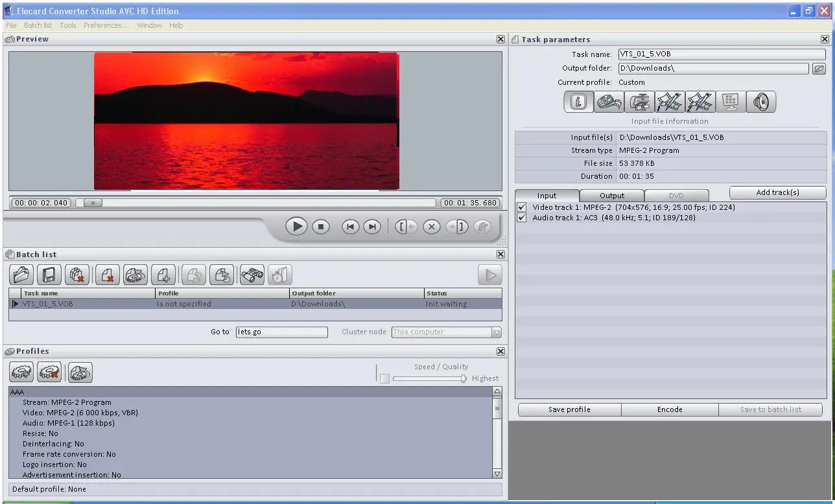Click the document with curved arrow icon in Batch list
Viewport: 835px width, 504px height.
[222, 275]
